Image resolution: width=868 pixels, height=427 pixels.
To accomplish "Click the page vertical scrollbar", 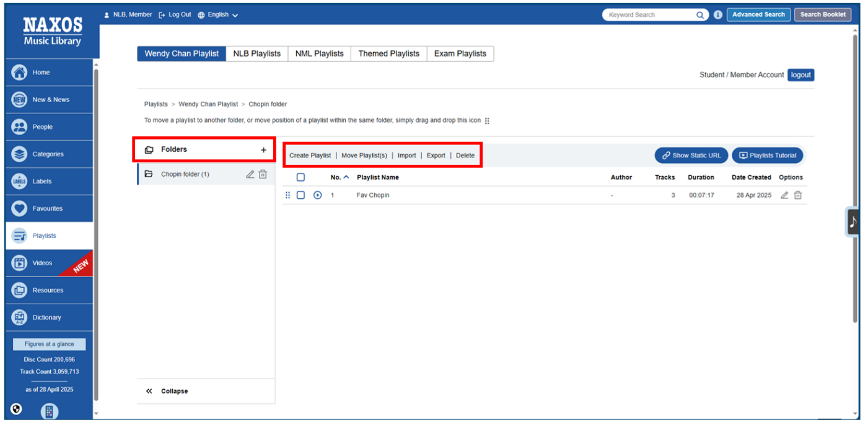I will 856,178.
